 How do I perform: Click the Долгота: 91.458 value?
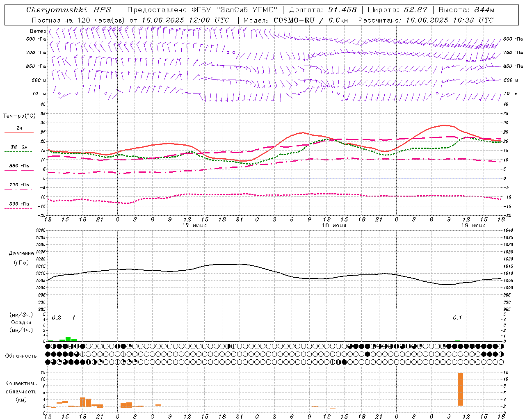coord(323,10)
